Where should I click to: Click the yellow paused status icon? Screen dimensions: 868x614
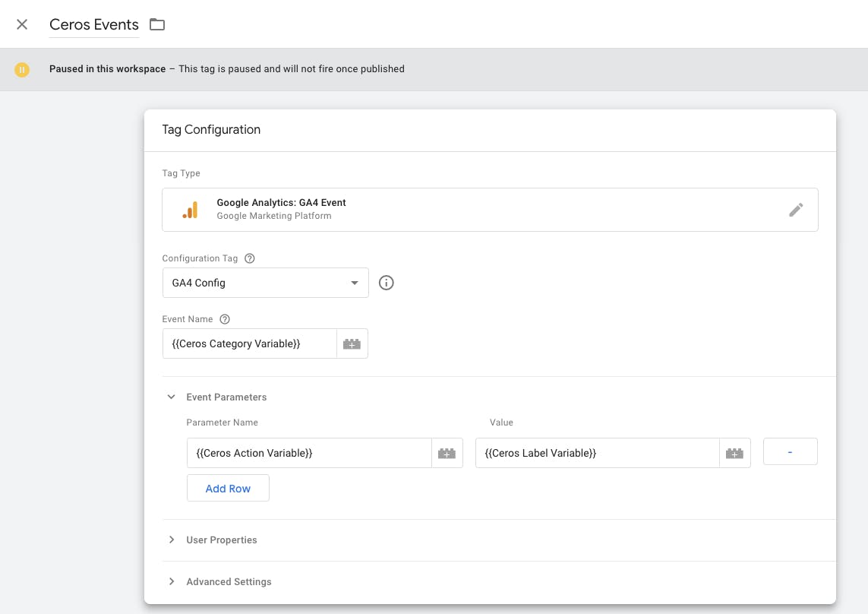point(22,69)
